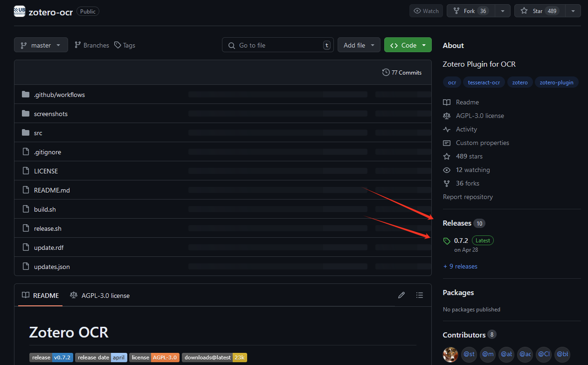Viewport: 588px width, 365px height.
Task: Open the release.sh file
Action: (x=48, y=228)
